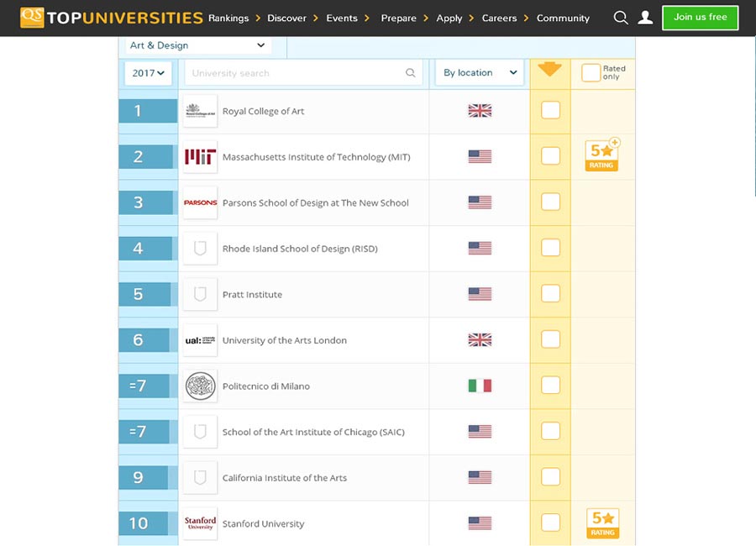
Task: Check the compare box for Stanford University
Action: tap(550, 522)
